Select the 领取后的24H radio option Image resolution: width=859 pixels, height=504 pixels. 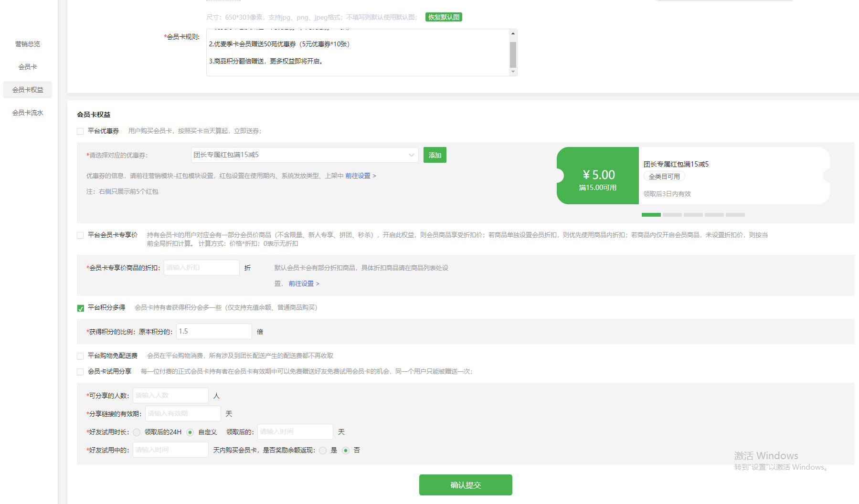[137, 432]
